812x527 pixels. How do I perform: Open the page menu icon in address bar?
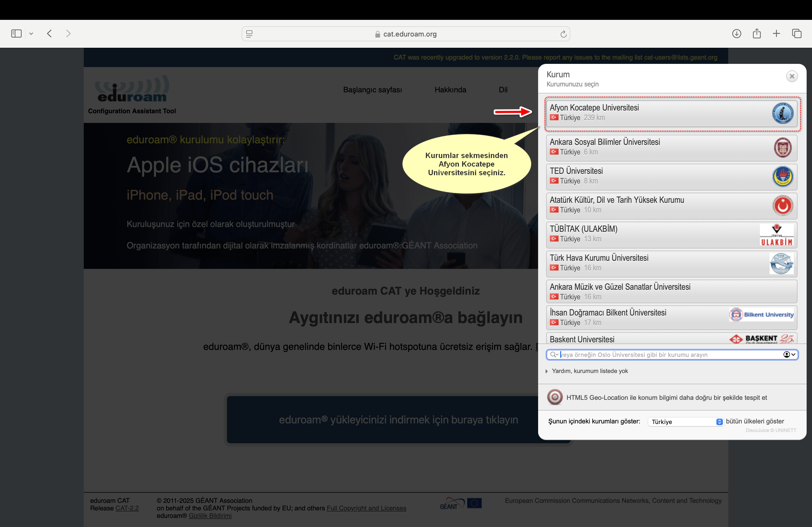pos(249,34)
